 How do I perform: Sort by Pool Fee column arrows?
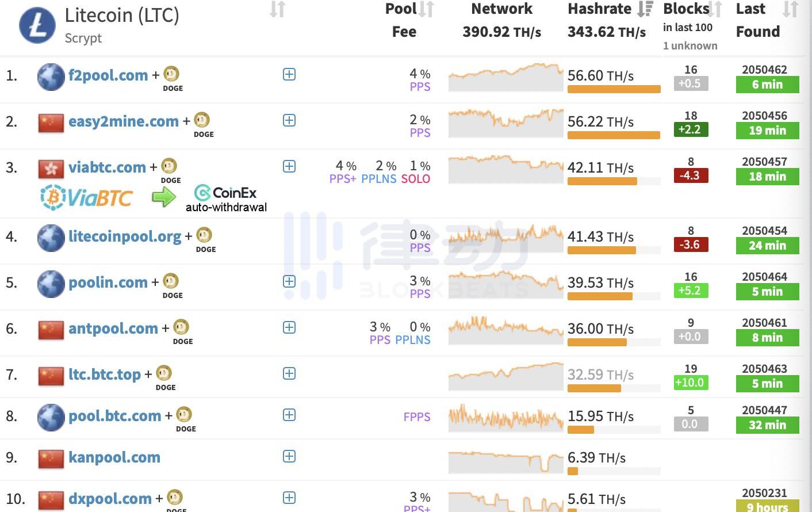tap(426, 9)
